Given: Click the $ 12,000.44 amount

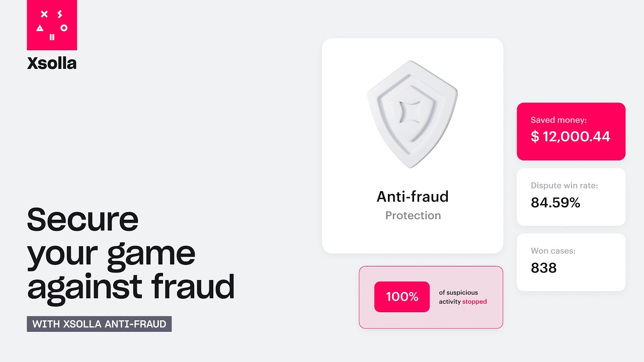Looking at the screenshot, I should pos(571,136).
